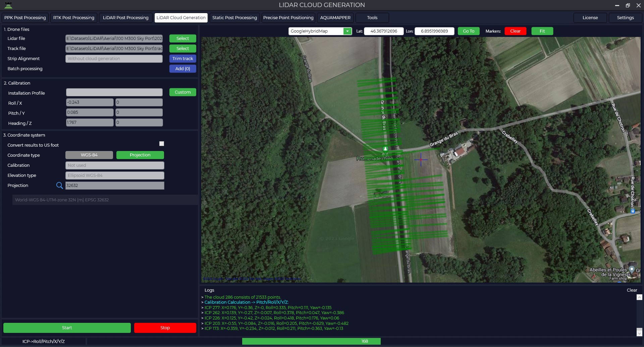Click the Projection code field 32632
The height and width of the screenshot is (347, 644).
115,186
